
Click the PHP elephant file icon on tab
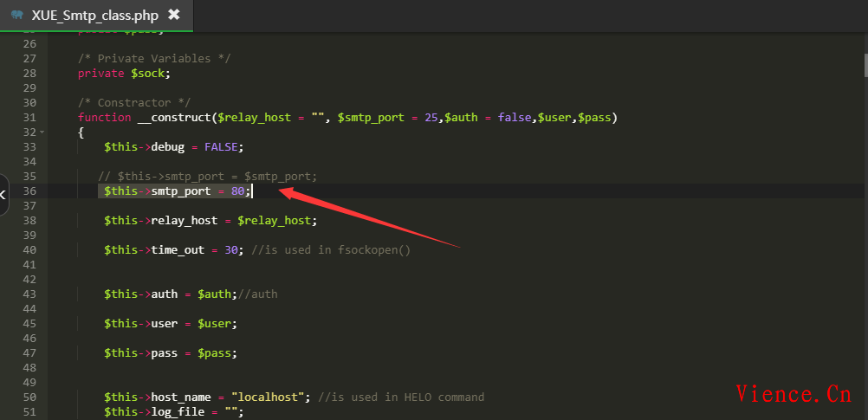coord(17,15)
